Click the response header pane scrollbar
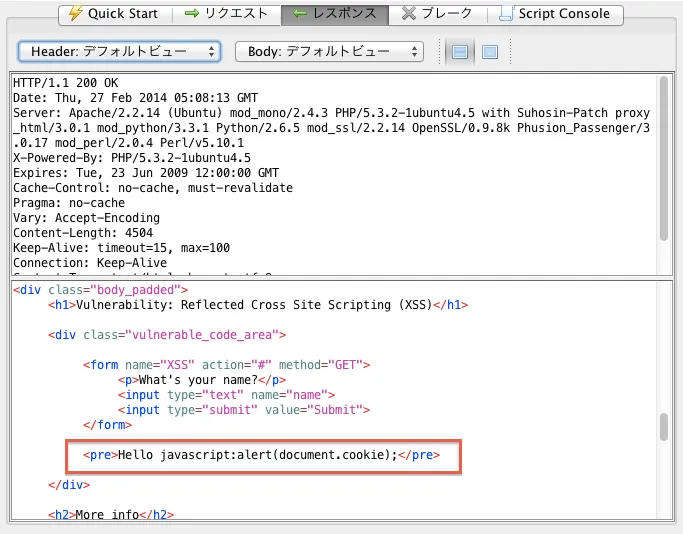683x534 pixels. pyautogui.click(x=663, y=160)
